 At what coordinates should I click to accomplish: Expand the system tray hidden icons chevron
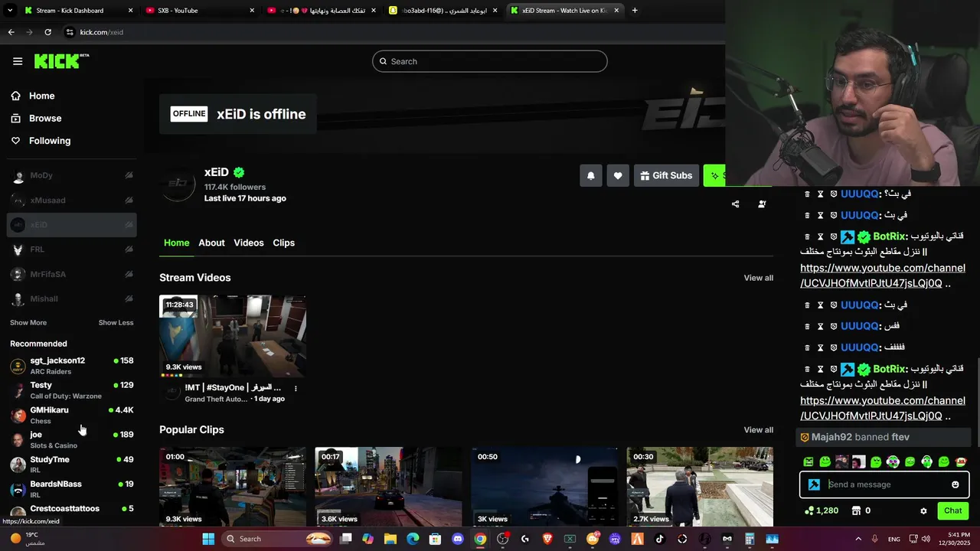(858, 539)
